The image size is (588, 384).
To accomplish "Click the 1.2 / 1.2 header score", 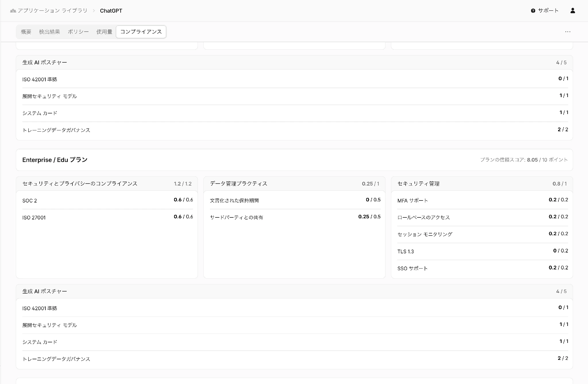I will pyautogui.click(x=182, y=184).
